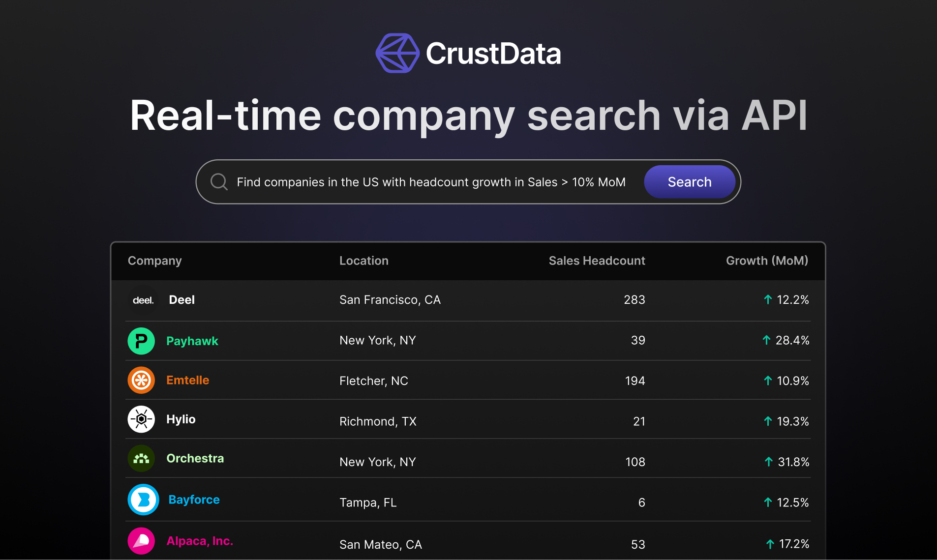Click the Payhawk green P logo
This screenshot has height=560, width=937.
tap(141, 341)
